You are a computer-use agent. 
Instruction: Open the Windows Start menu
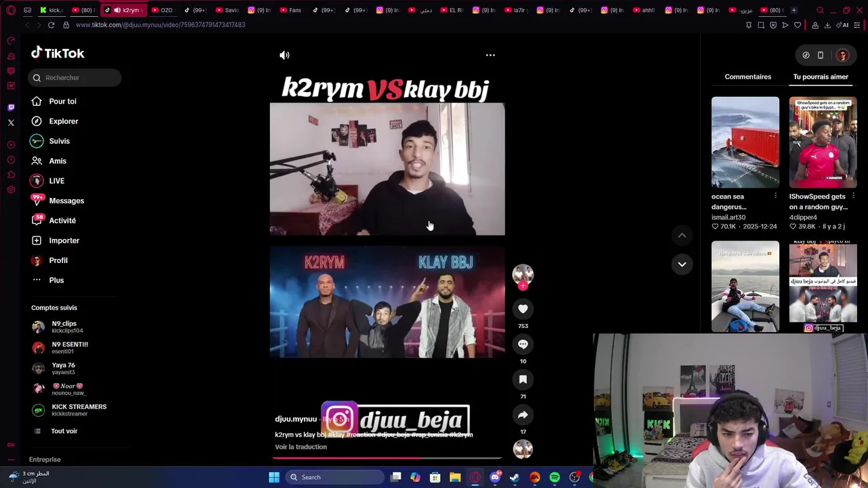click(x=274, y=477)
